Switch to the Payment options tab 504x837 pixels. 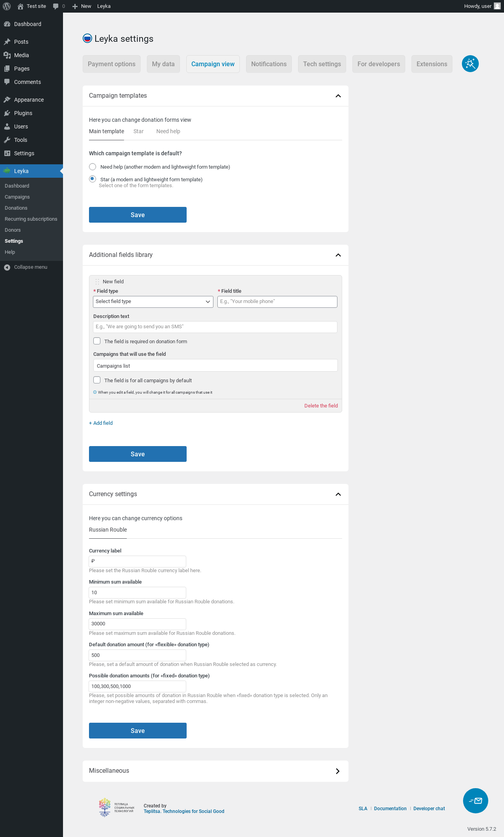coord(111,64)
